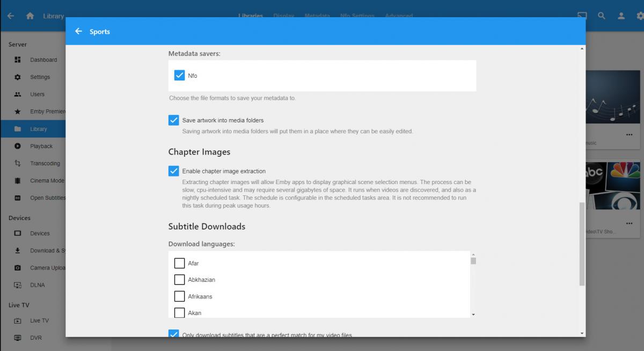644x351 pixels.
Task: Click the Library folder icon in sidebar
Action: click(18, 129)
